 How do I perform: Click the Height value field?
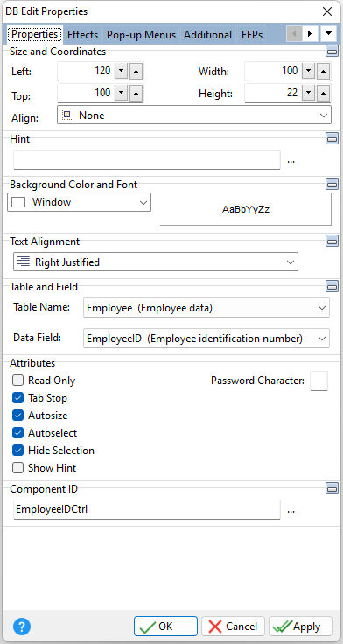[x=272, y=94]
